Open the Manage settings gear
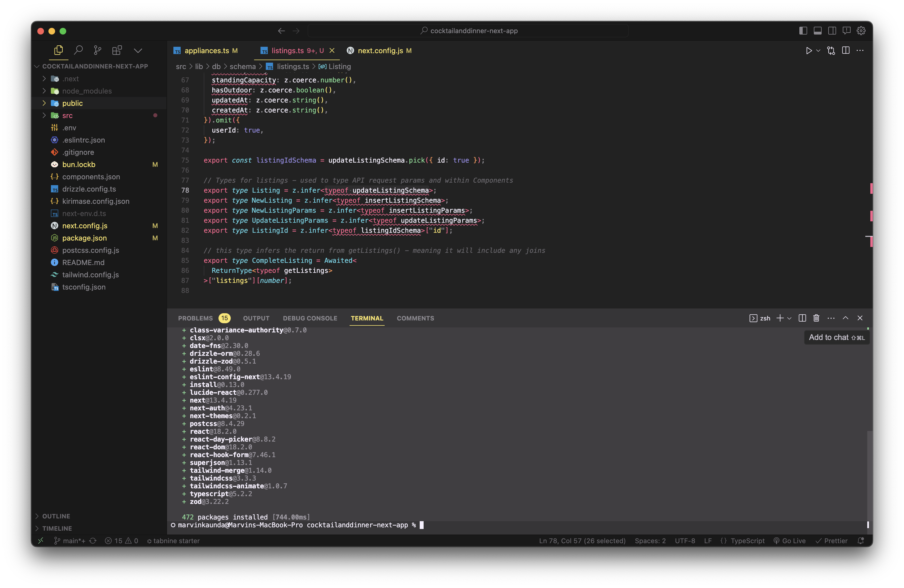904x588 pixels. pos(861,31)
